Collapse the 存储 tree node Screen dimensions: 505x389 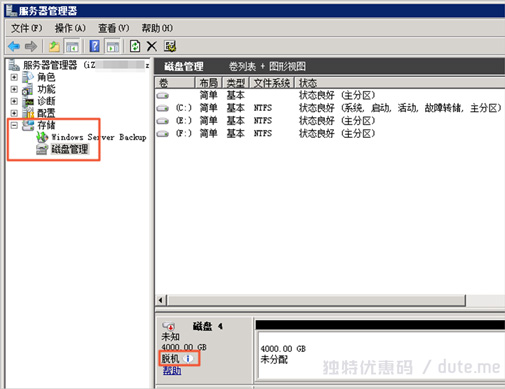14,125
